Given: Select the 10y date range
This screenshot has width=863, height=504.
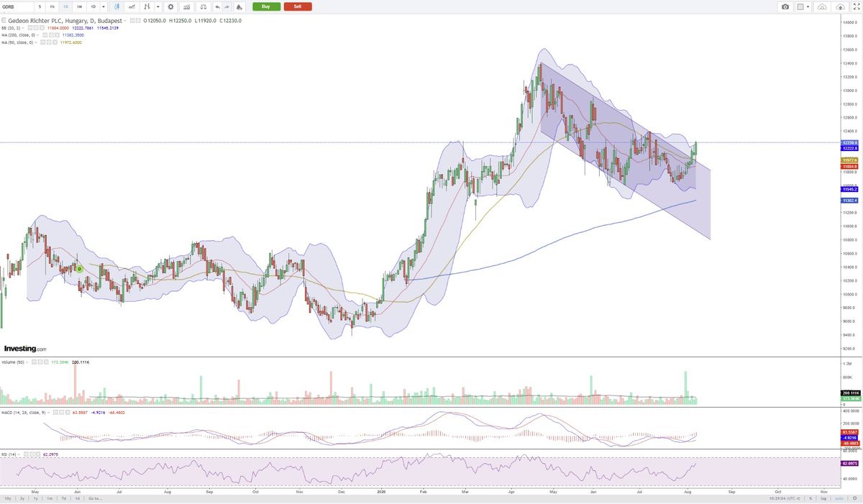Looking at the screenshot, I should [x=7, y=498].
